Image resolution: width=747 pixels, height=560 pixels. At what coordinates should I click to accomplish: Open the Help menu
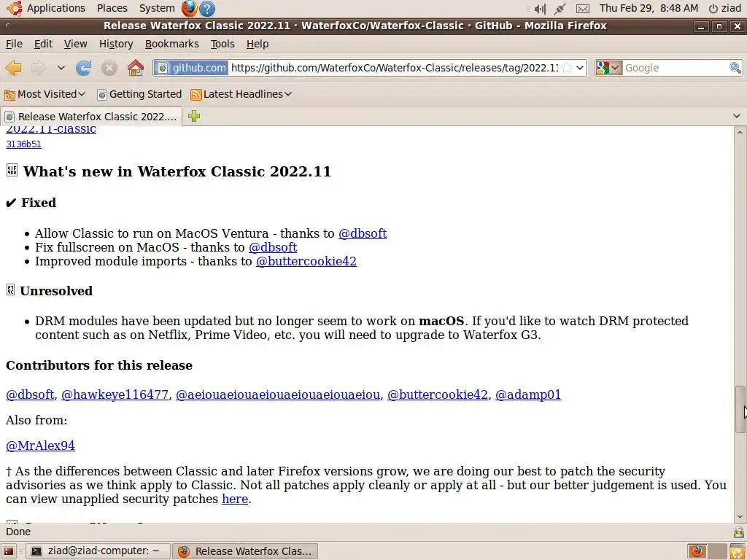258,44
